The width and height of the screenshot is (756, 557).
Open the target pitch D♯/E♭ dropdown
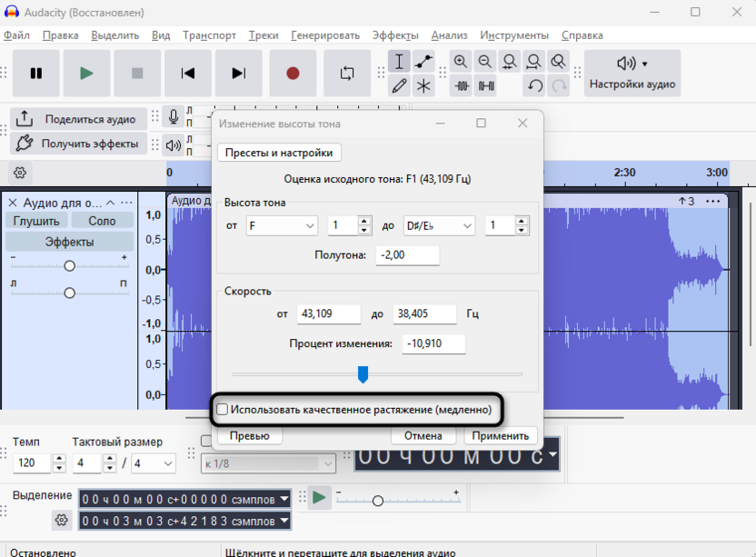click(439, 225)
